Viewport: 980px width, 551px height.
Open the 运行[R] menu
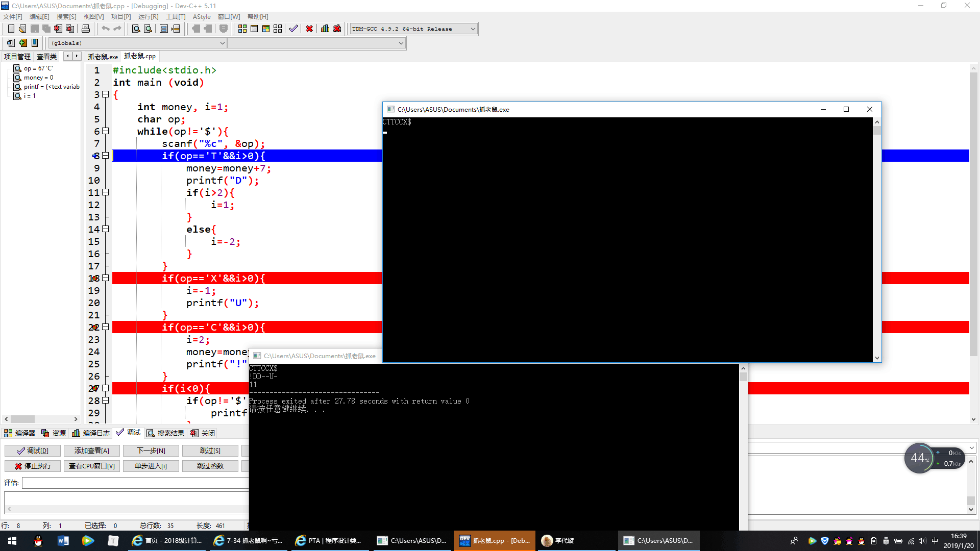point(148,17)
